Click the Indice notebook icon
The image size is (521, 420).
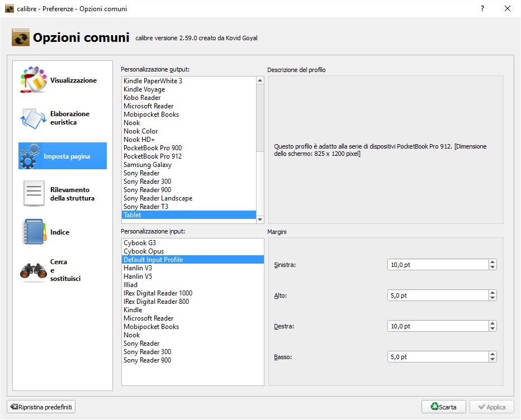tap(34, 232)
